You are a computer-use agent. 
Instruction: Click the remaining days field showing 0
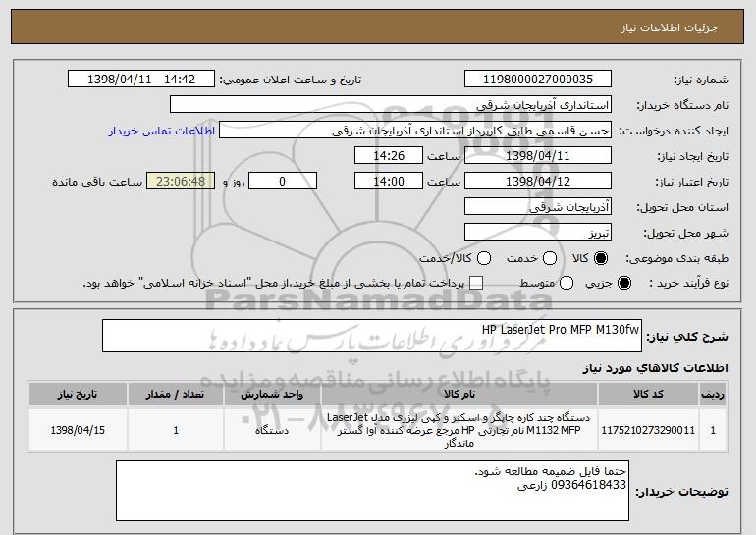283,182
